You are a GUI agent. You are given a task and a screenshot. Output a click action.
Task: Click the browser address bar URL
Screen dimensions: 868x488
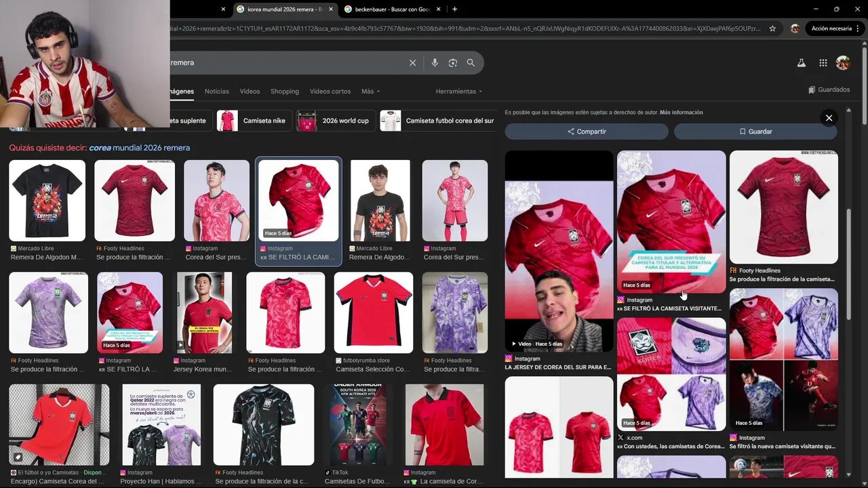(465, 28)
